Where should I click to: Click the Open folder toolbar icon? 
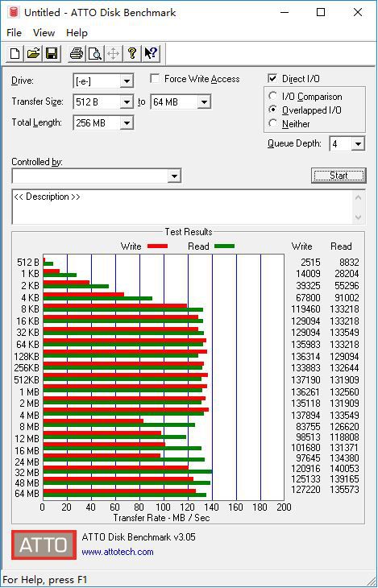pos(33,53)
